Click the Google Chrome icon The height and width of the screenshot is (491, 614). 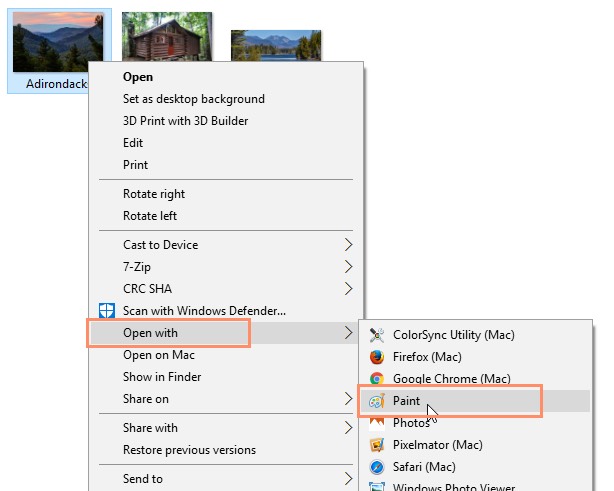point(377,379)
